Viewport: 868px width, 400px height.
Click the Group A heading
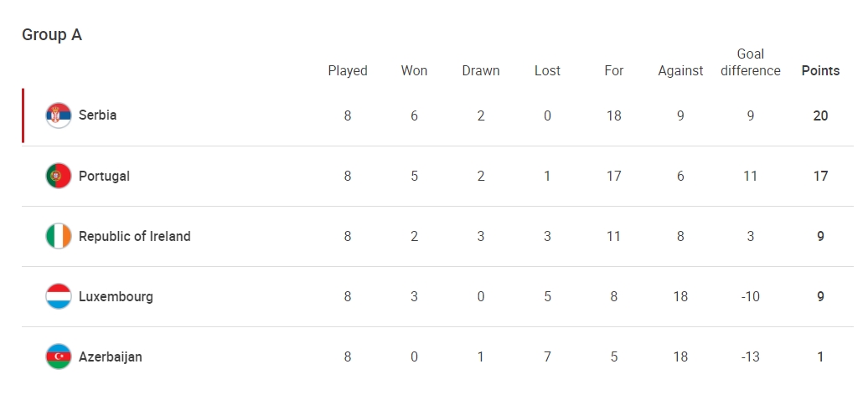(52, 35)
